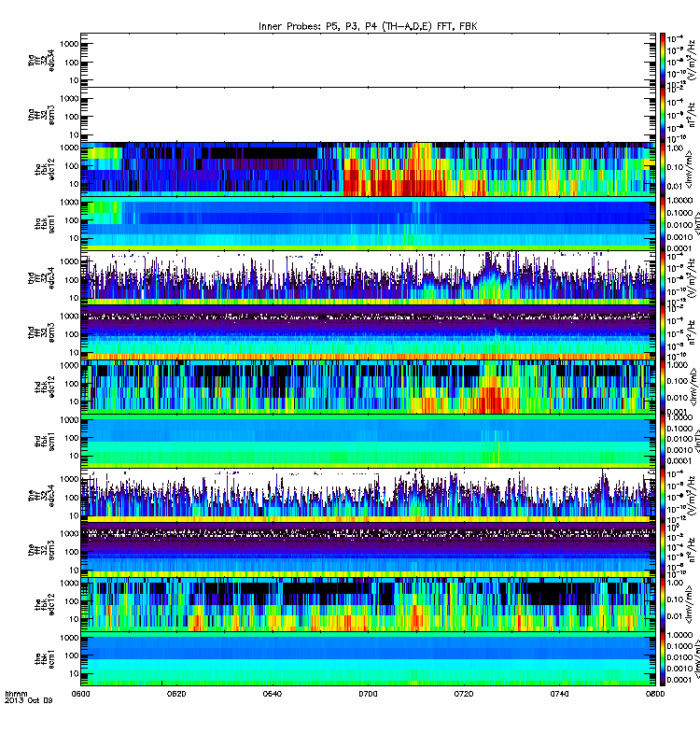Click the empty tha fff scm3 plot panel
Screen dimensions: 700x747
368,115
